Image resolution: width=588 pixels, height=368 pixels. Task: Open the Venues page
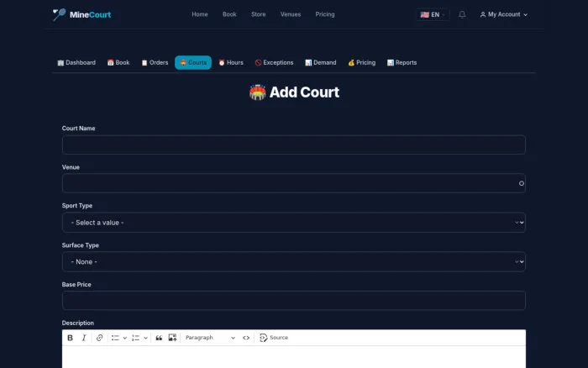coord(291,14)
